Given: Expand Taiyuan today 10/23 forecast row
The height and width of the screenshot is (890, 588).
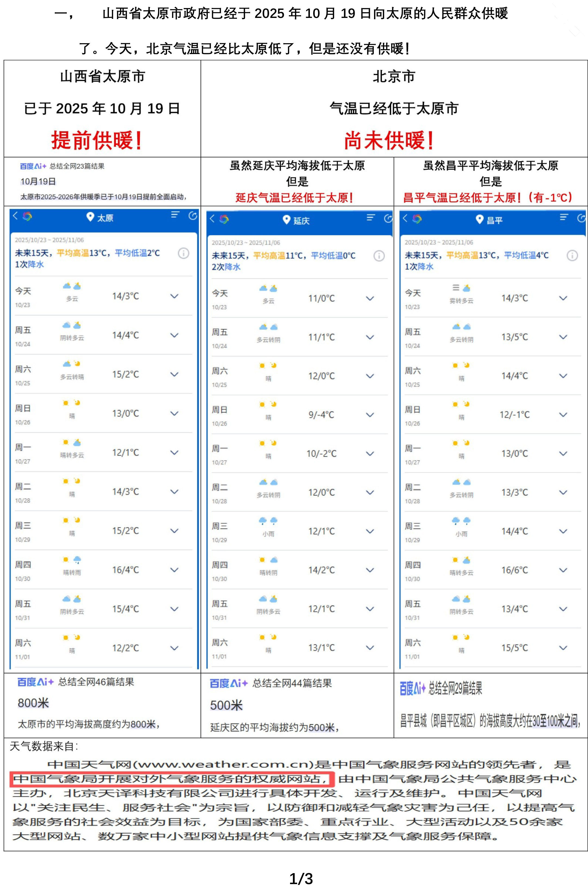Looking at the screenshot, I should tap(174, 296).
